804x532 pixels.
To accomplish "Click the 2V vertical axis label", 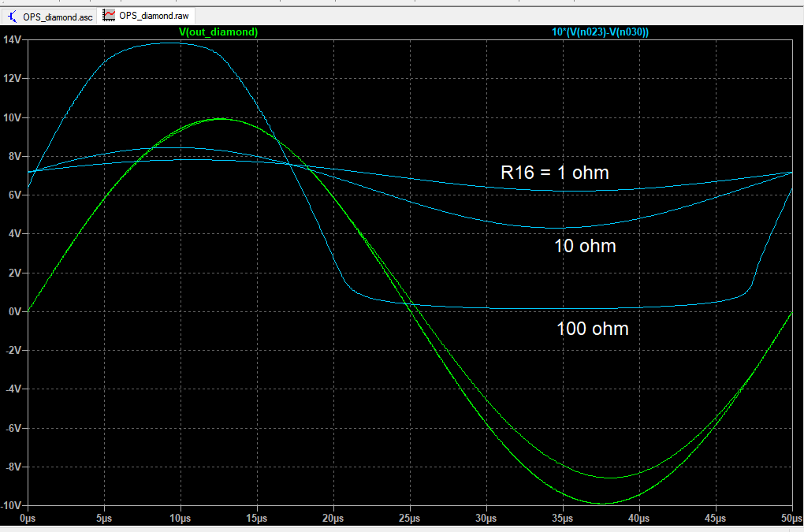I will pos(14,273).
